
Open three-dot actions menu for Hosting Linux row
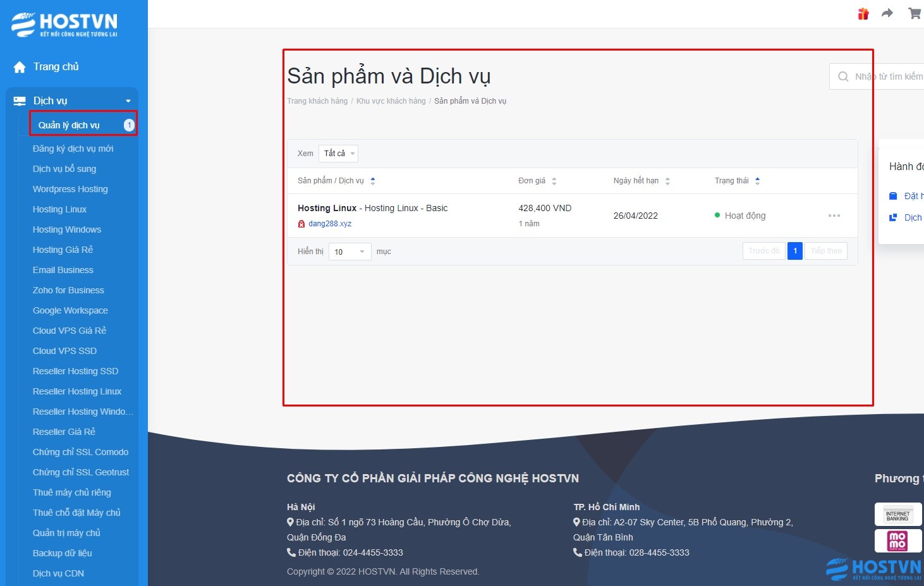[834, 216]
